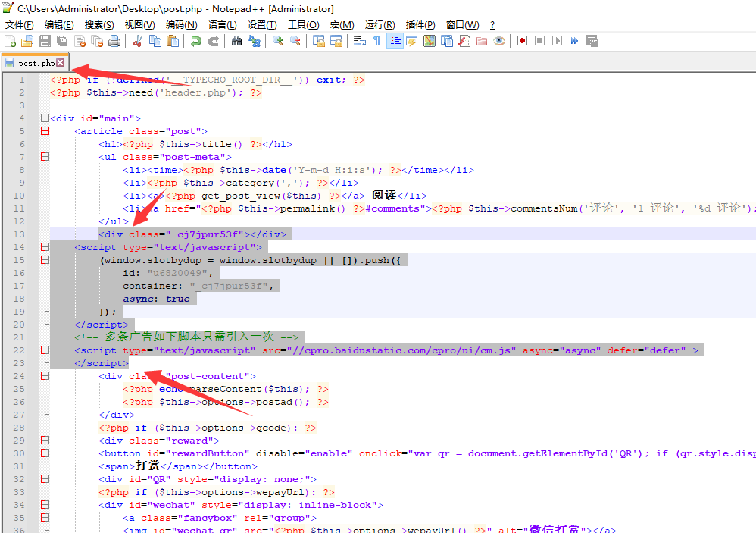
Task: Click the Save All icon
Action: tap(62, 41)
